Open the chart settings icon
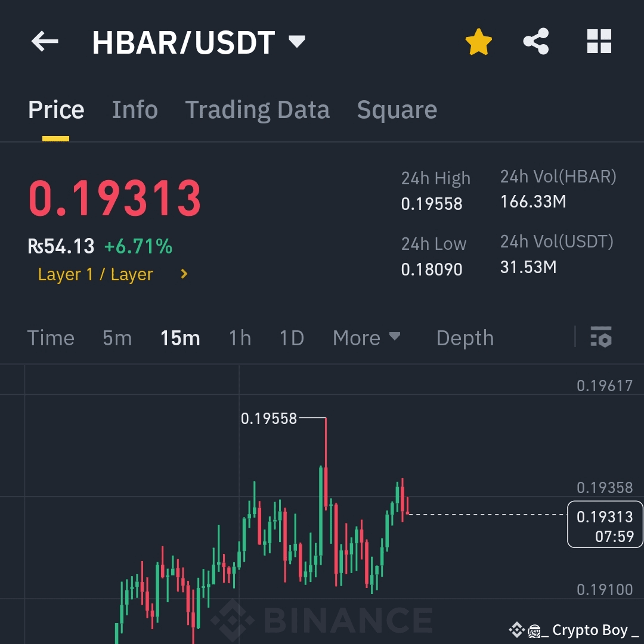 (x=601, y=337)
